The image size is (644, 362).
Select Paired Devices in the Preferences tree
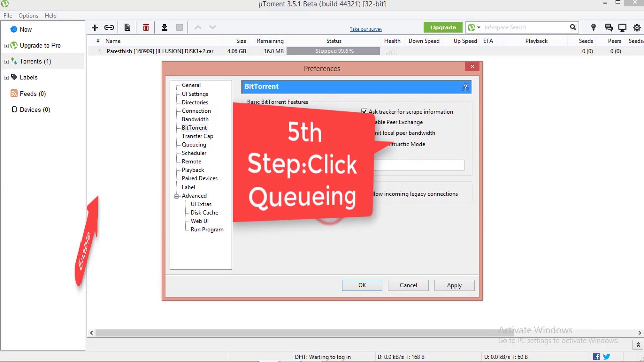(200, 179)
